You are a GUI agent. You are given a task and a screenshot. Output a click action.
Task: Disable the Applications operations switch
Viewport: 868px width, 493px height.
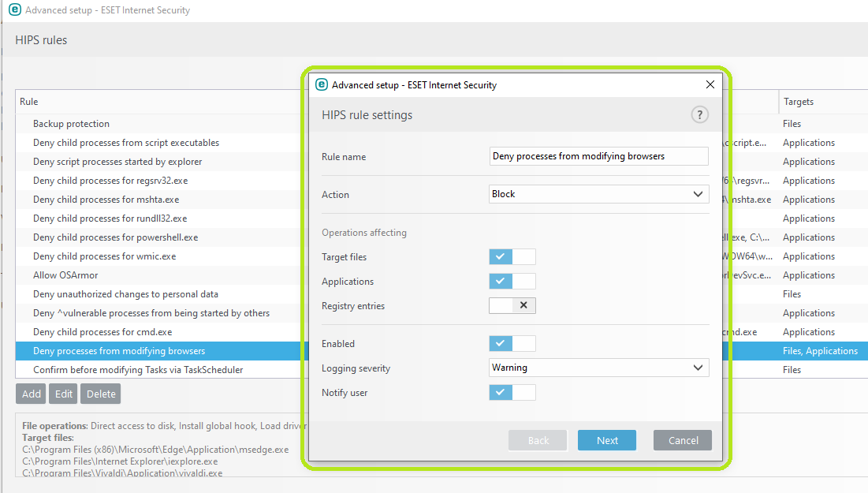[512, 281]
